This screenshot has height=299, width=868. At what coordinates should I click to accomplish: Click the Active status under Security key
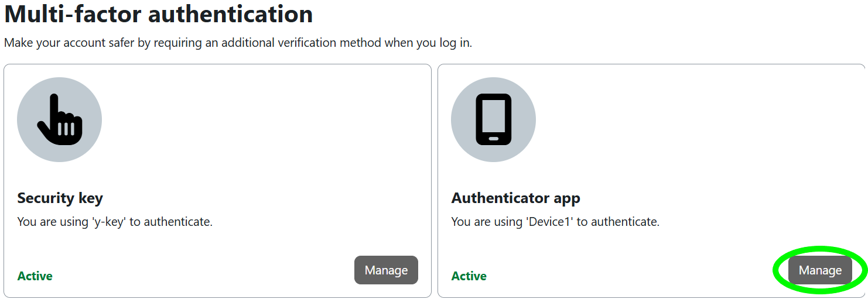pyautogui.click(x=35, y=276)
